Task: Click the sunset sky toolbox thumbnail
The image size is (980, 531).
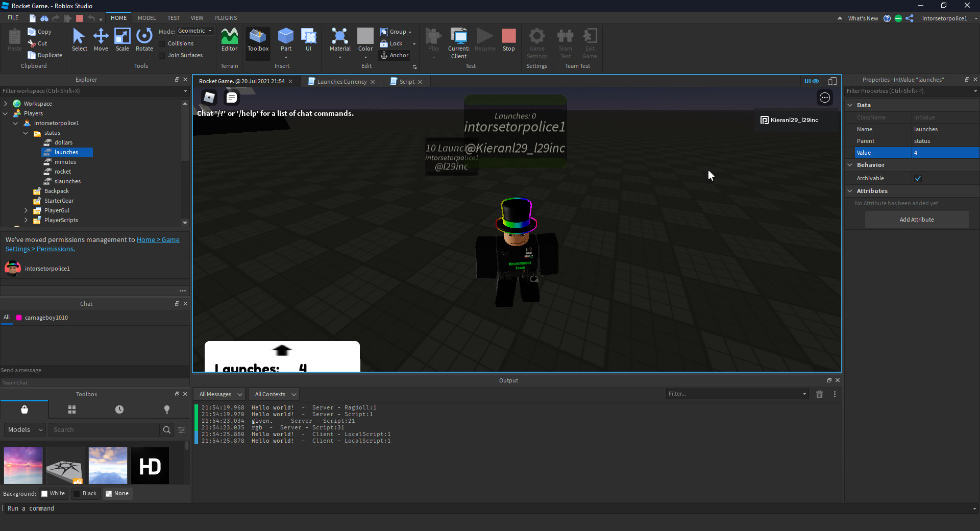Action: [23, 466]
